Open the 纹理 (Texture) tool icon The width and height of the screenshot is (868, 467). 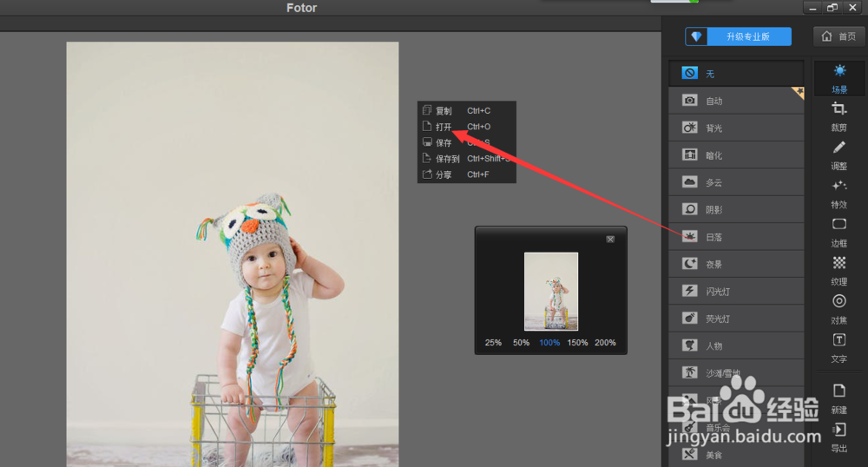pyautogui.click(x=839, y=263)
